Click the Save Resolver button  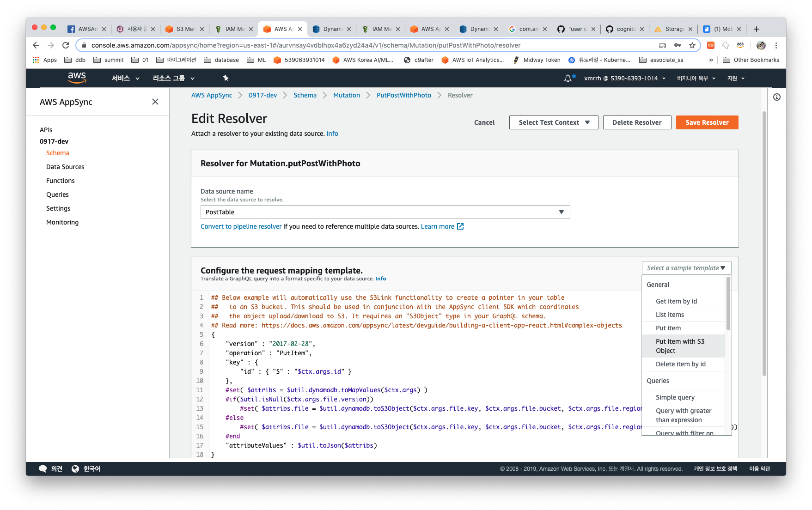(707, 122)
